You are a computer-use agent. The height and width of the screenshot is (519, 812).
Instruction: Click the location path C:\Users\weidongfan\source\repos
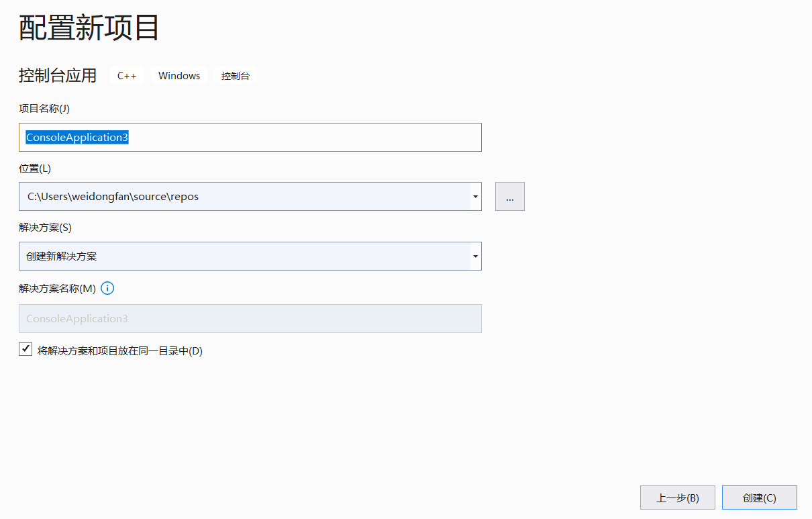tap(113, 197)
